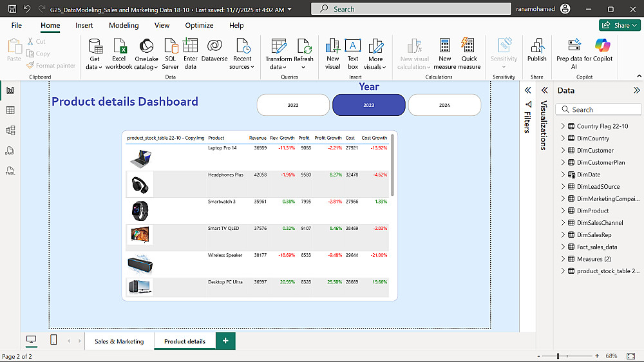Switch to Report view

point(10,90)
